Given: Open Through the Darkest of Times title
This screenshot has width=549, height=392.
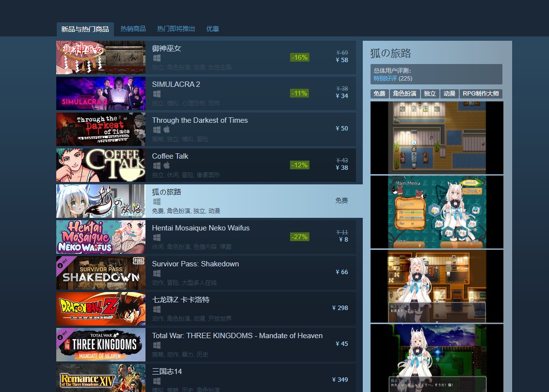Looking at the screenshot, I should pyautogui.click(x=200, y=120).
